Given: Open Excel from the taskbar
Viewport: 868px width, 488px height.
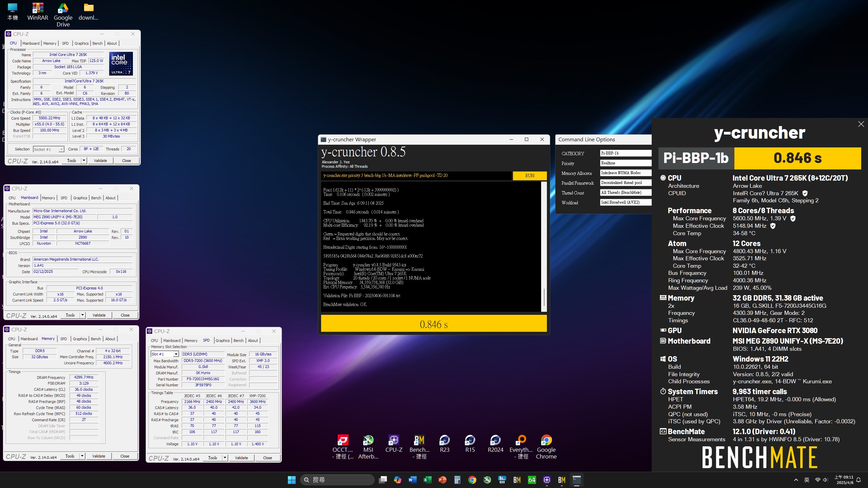Looking at the screenshot, I should pyautogui.click(x=428, y=480).
